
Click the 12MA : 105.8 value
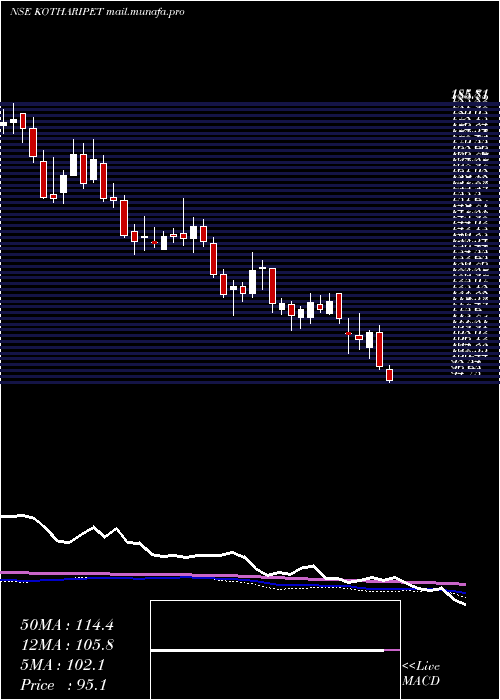click(x=67, y=645)
